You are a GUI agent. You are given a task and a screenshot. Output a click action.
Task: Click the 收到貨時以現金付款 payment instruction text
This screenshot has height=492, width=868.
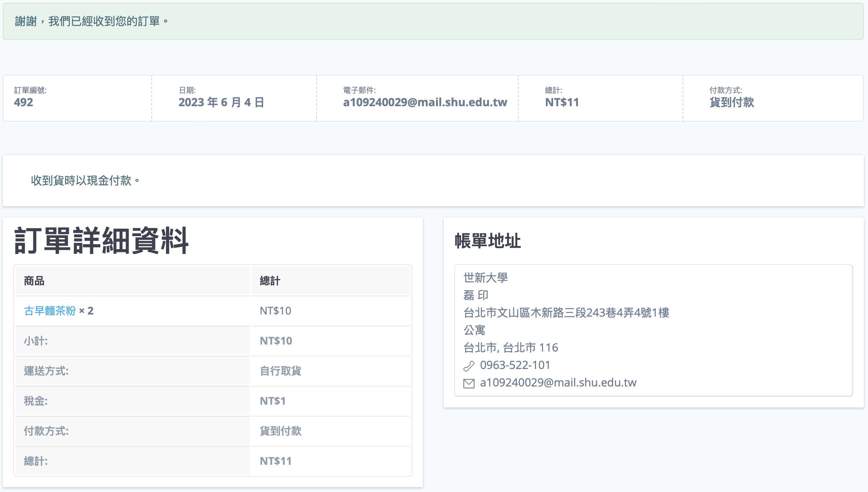click(x=85, y=181)
